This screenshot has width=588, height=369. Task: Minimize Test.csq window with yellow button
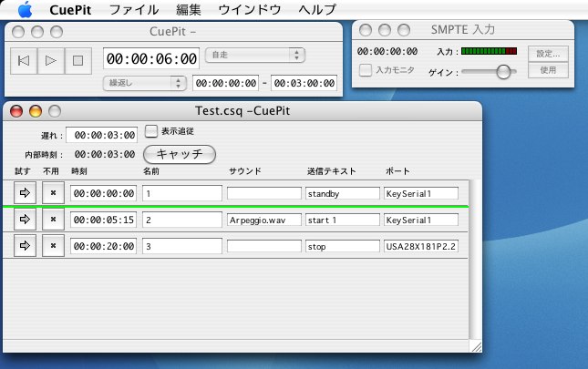[36, 111]
